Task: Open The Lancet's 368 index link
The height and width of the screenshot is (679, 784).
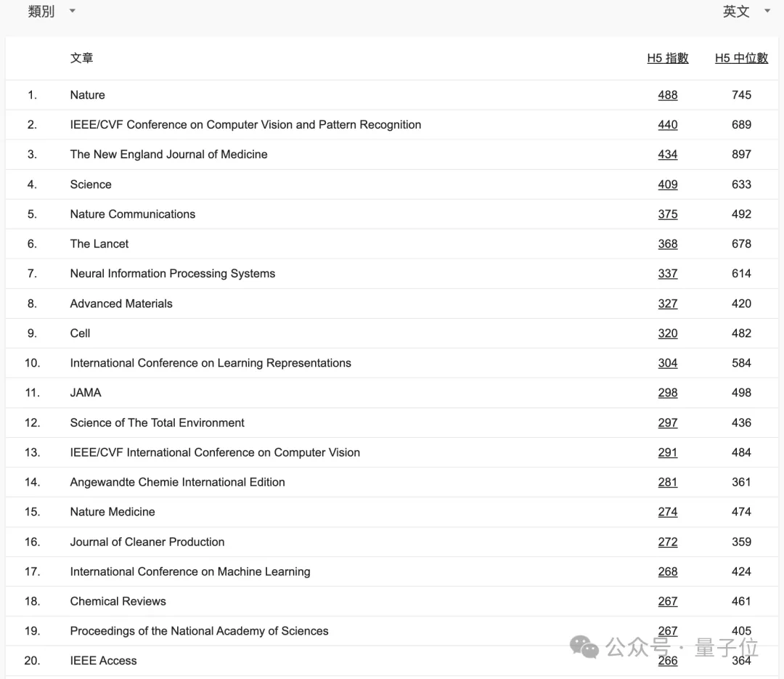Action: tap(668, 244)
